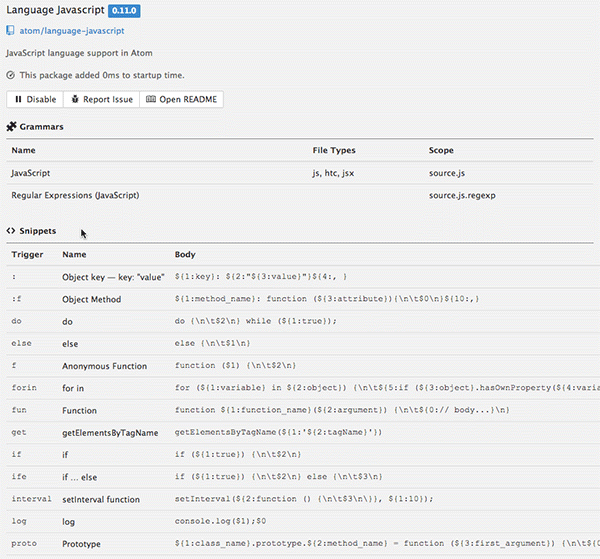
Task: Click the 'fun' trigger cell
Action: pos(19,410)
